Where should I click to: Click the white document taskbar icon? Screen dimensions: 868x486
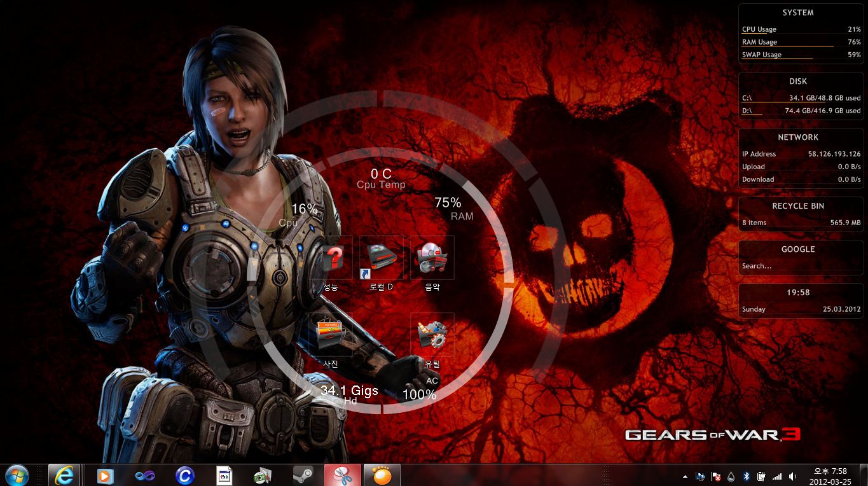pyautogui.click(x=224, y=476)
